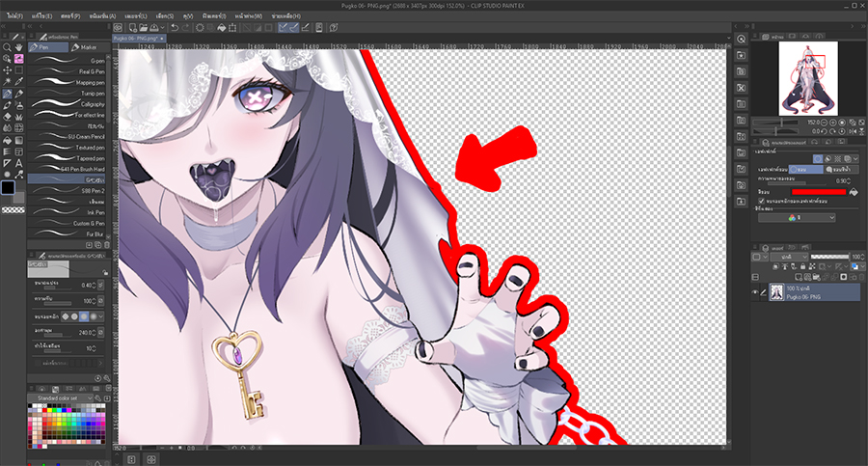
Task: Click the Scale/Rotate transform icon
Action: [232, 28]
